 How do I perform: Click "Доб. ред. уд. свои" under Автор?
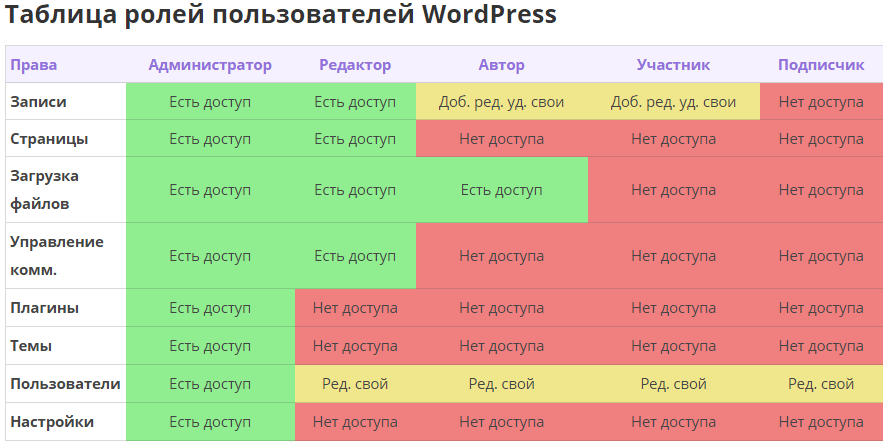pos(502,102)
